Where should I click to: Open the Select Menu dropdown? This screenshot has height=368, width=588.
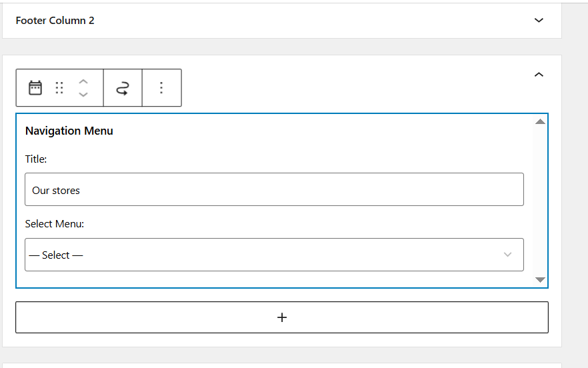[274, 255]
